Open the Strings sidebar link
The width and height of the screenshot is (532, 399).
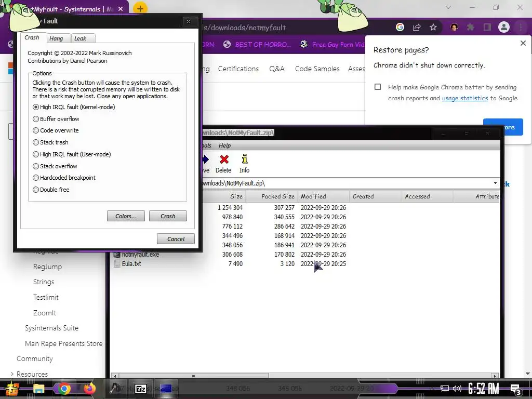coord(44,282)
